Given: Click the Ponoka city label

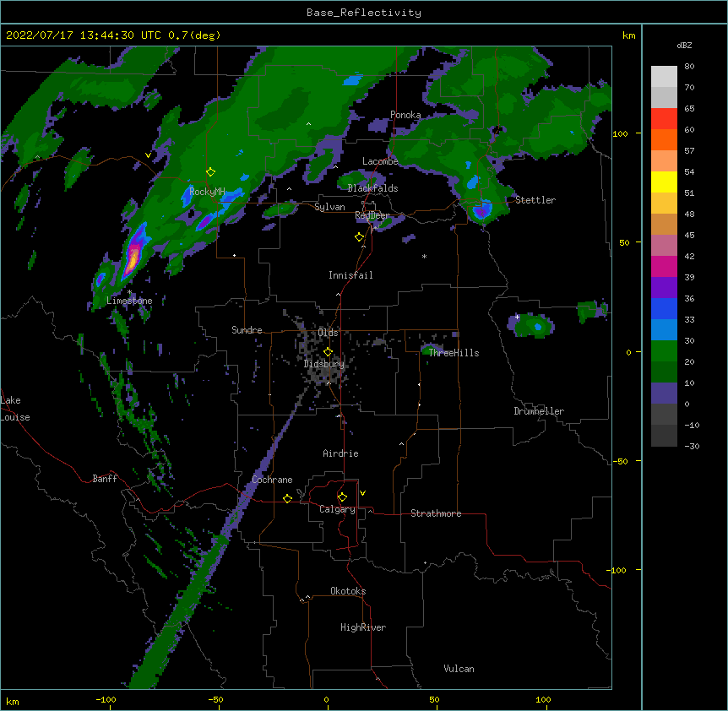Looking at the screenshot, I should (405, 115).
